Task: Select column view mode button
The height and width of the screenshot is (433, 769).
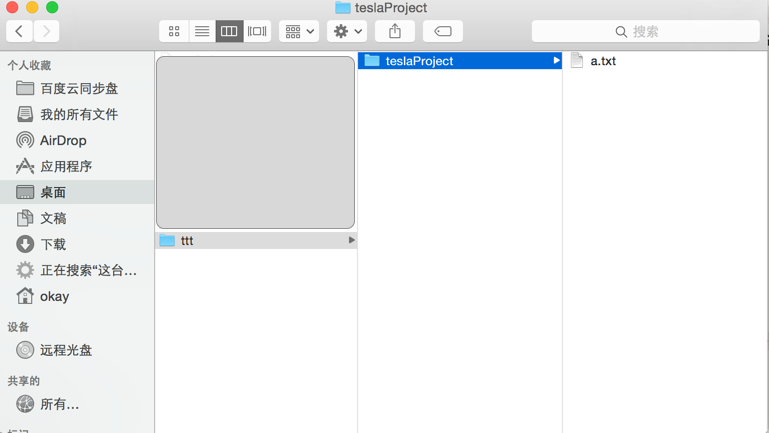Action: tap(229, 31)
